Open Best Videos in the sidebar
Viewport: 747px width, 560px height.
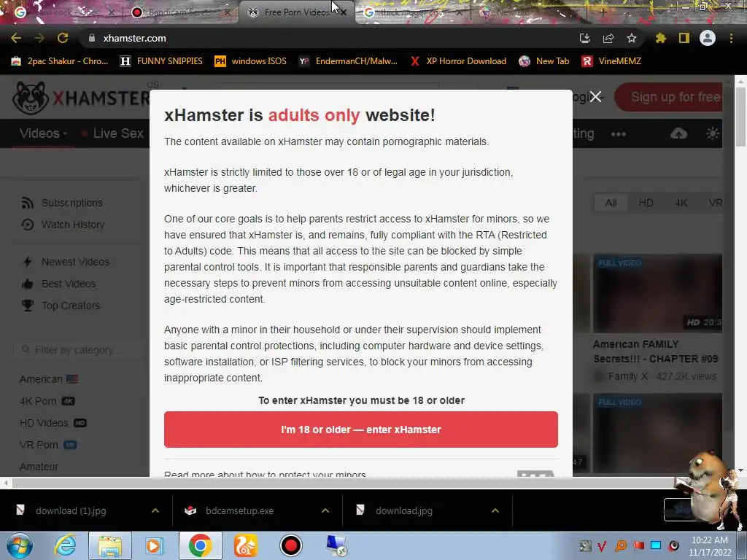click(x=58, y=284)
